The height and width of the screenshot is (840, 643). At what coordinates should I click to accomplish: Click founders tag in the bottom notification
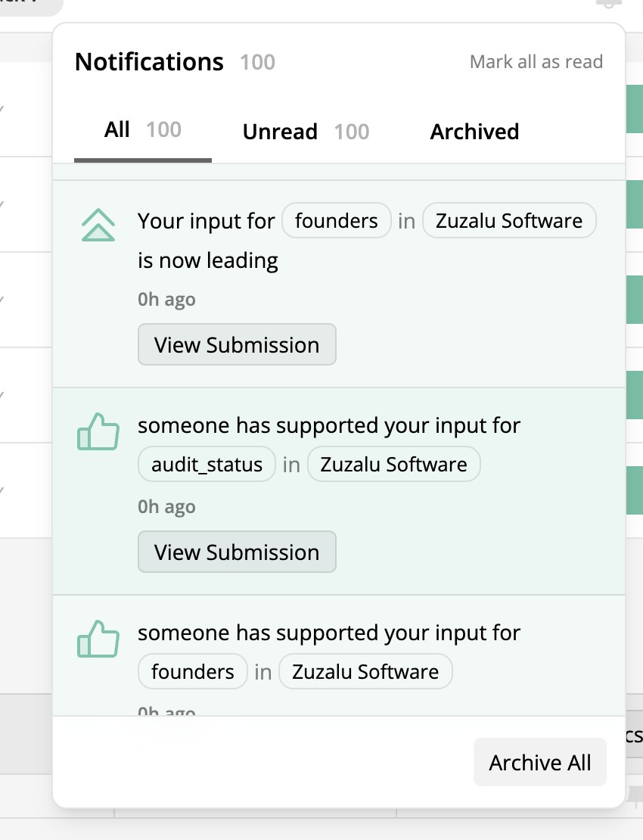point(193,671)
